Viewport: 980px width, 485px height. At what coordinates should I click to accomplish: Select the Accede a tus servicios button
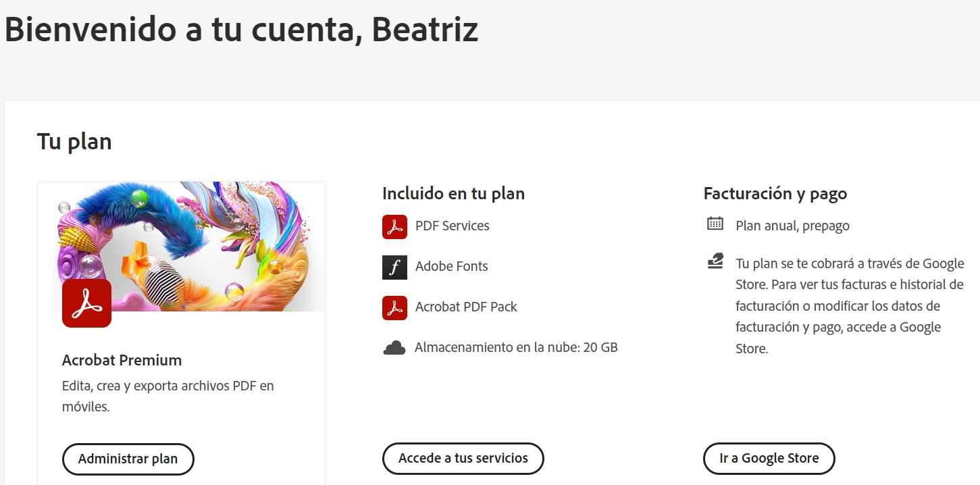463,459
